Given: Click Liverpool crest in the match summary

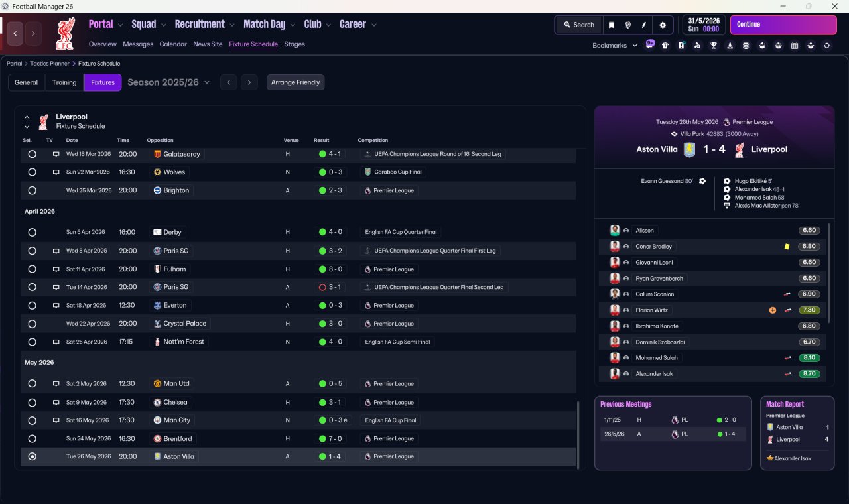Looking at the screenshot, I should point(740,149).
